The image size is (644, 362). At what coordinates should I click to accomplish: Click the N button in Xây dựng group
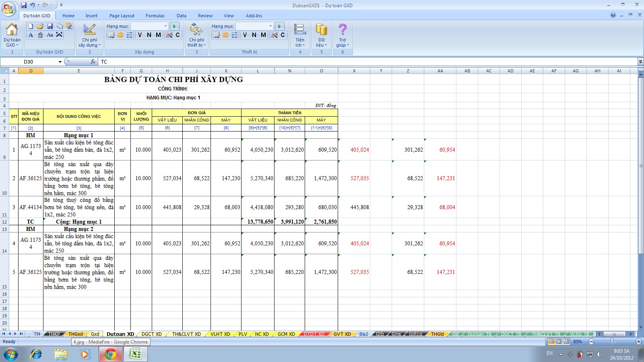coord(149,35)
